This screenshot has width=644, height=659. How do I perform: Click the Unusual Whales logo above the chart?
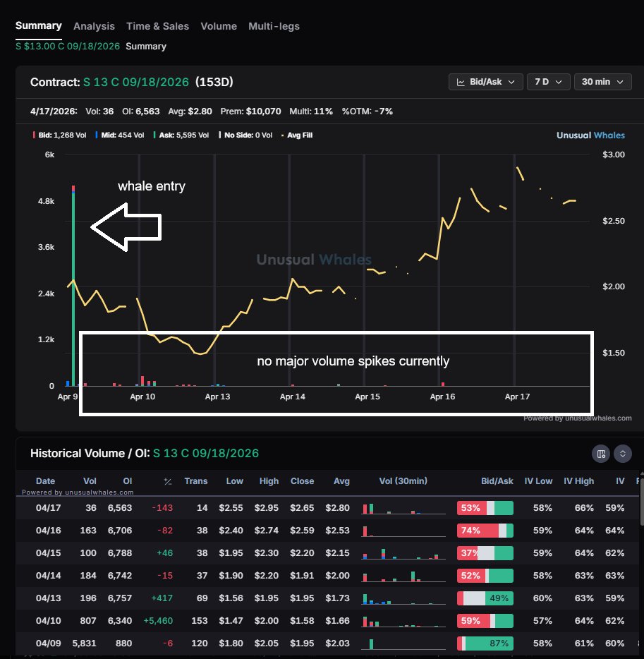pos(590,135)
